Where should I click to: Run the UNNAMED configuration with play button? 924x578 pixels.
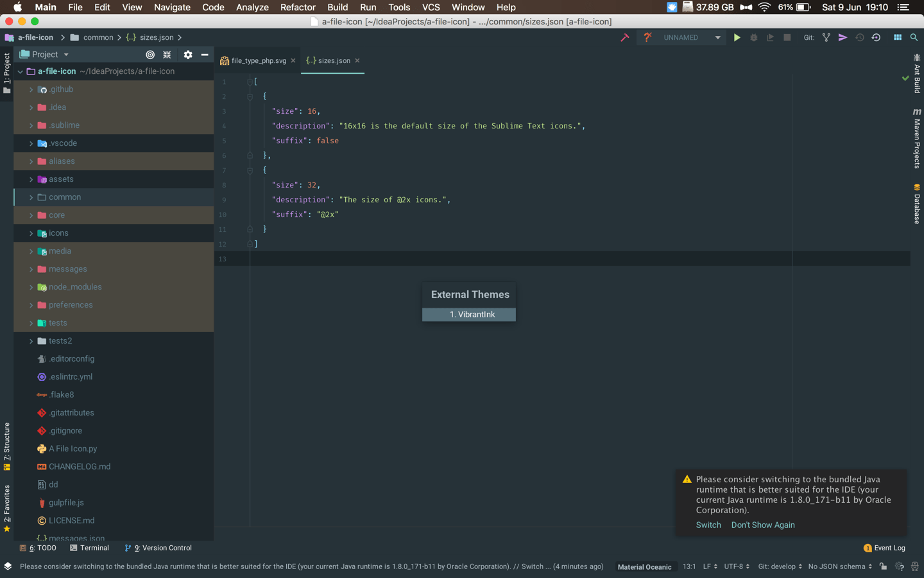(x=737, y=38)
